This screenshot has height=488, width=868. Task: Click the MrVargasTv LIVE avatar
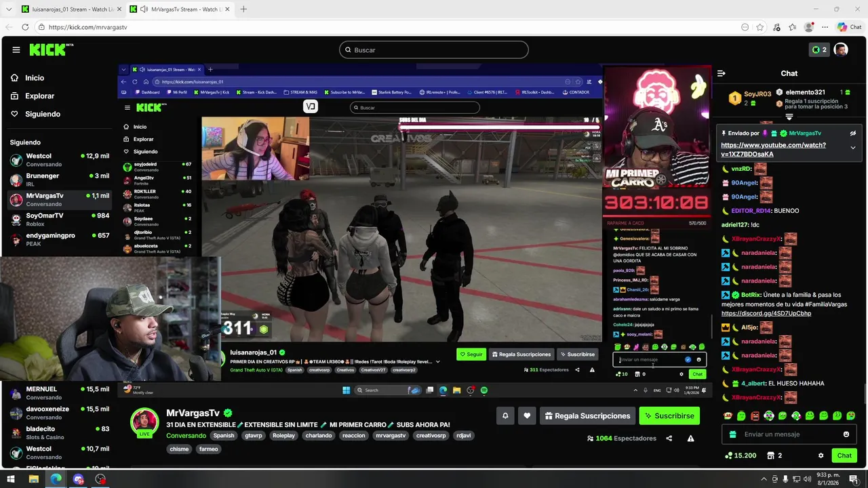[x=144, y=423]
